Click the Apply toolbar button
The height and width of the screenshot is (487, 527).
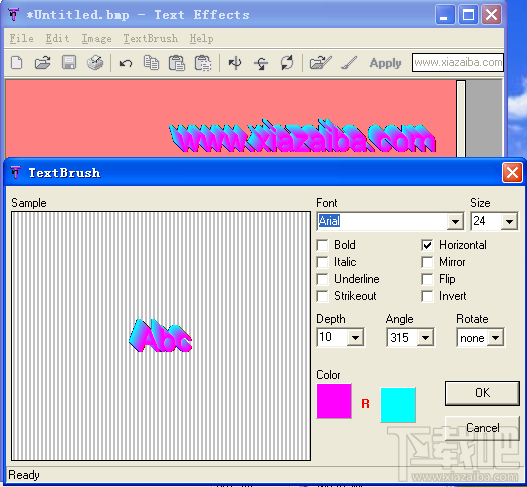[x=386, y=63]
